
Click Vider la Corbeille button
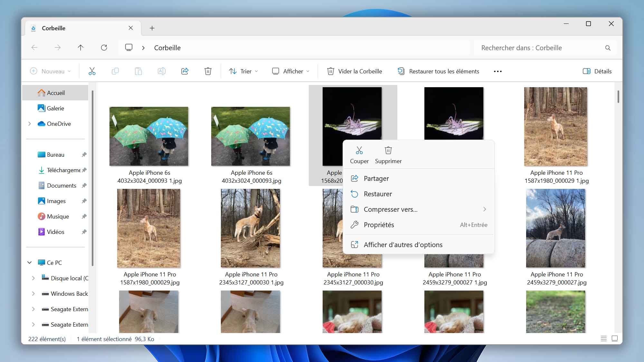[355, 71]
